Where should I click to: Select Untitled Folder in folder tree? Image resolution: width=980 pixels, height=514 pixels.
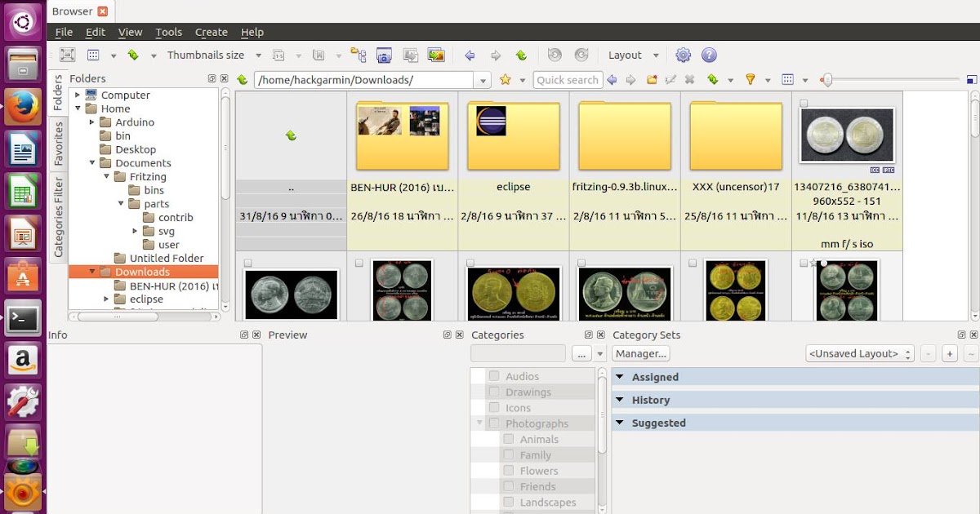tap(167, 258)
